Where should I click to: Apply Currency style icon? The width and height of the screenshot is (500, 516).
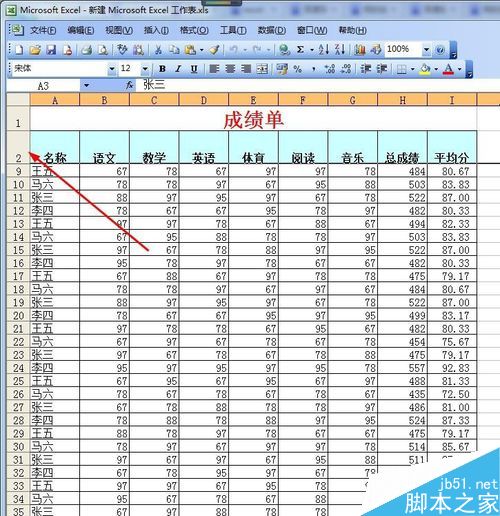282,69
